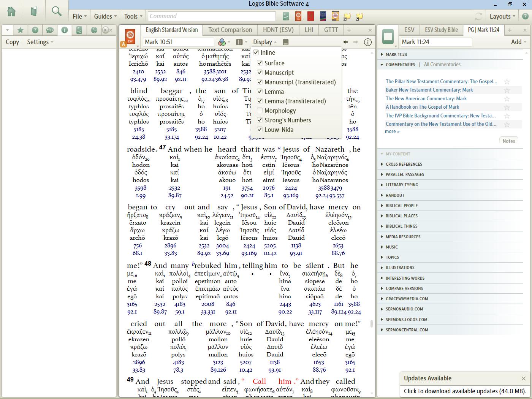
Task: Click the Mark 11:24 reference box
Action: (436, 42)
